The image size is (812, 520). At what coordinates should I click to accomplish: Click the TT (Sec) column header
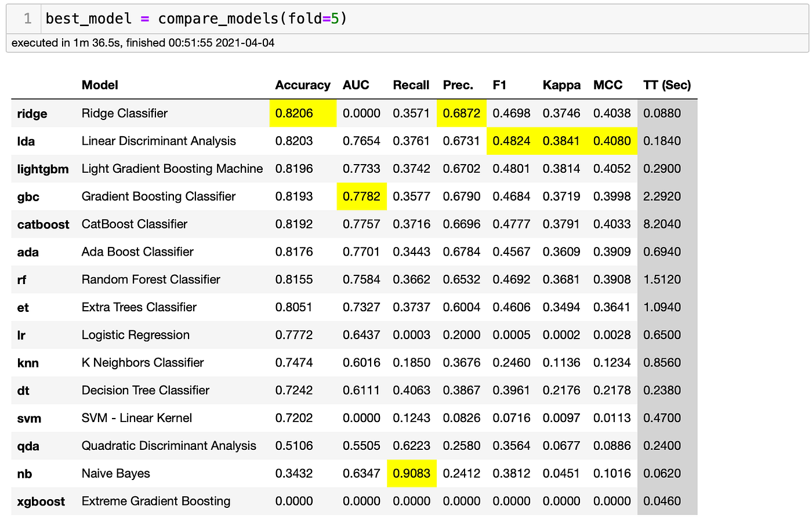point(667,85)
